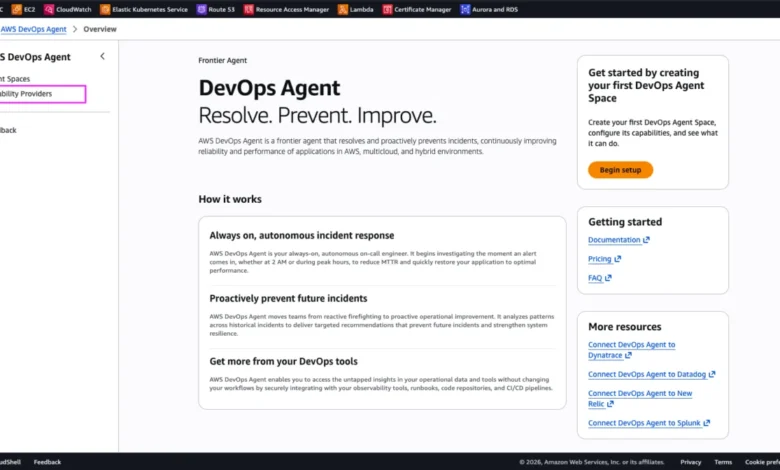Open Elastic Kubernetes Service shortcut
780x470 pixels.
tap(143, 9)
